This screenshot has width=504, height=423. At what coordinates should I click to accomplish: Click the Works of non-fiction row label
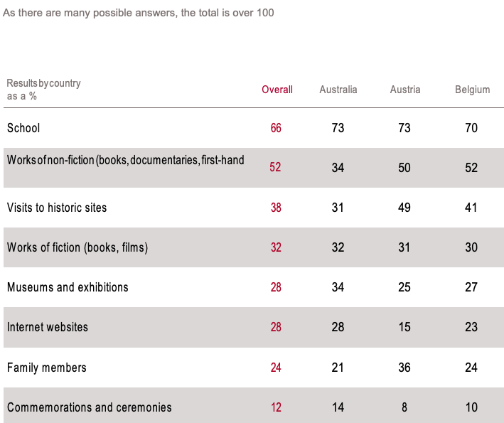point(125,160)
